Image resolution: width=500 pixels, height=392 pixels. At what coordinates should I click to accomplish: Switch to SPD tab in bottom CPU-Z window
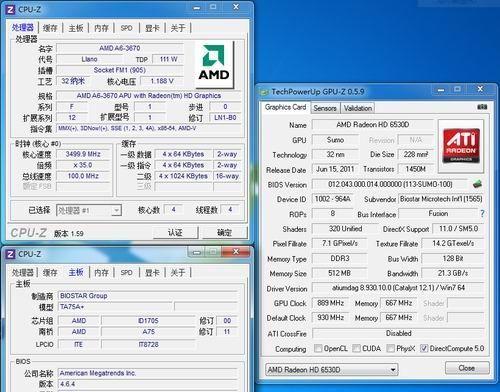tap(127, 273)
